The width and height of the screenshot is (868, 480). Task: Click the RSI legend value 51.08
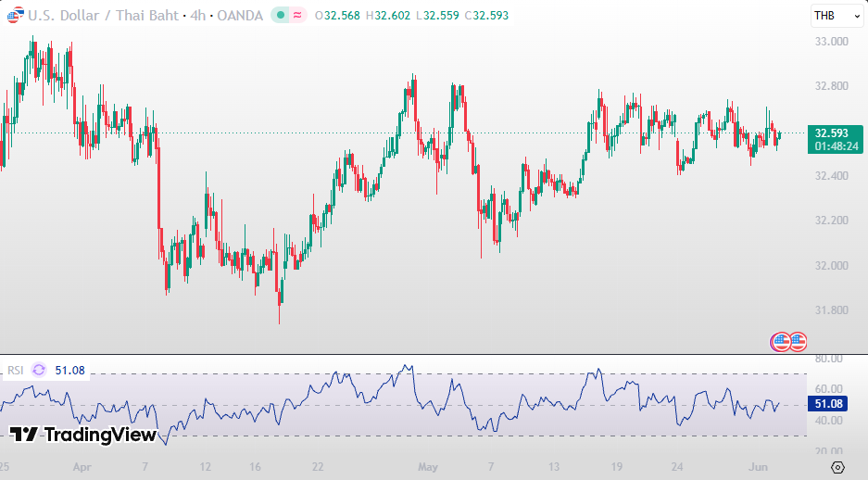69,371
